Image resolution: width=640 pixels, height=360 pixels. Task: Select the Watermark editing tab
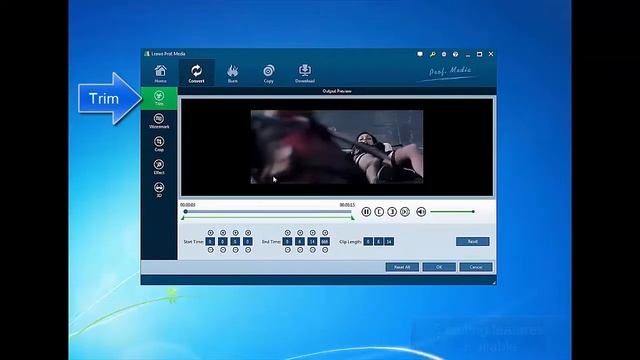point(159,121)
